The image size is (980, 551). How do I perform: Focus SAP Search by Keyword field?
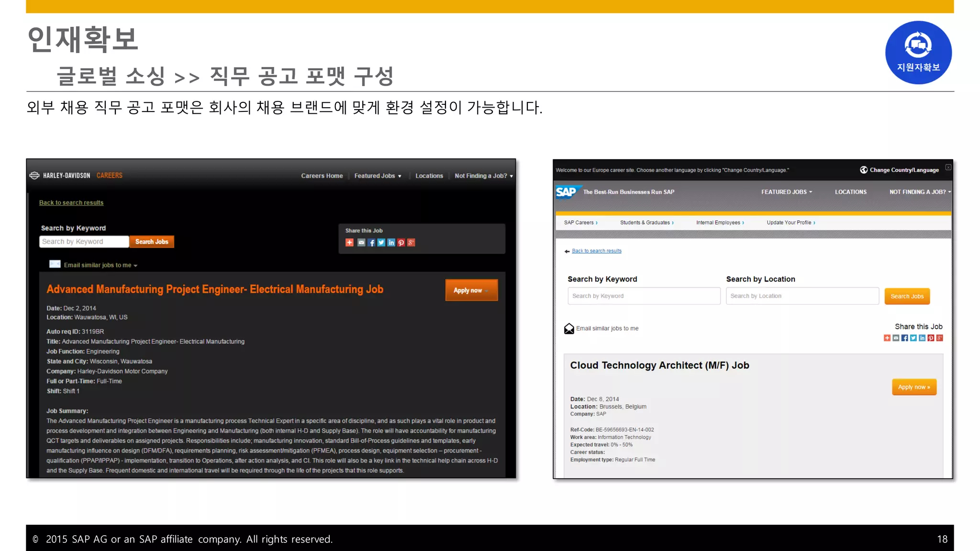pyautogui.click(x=644, y=296)
